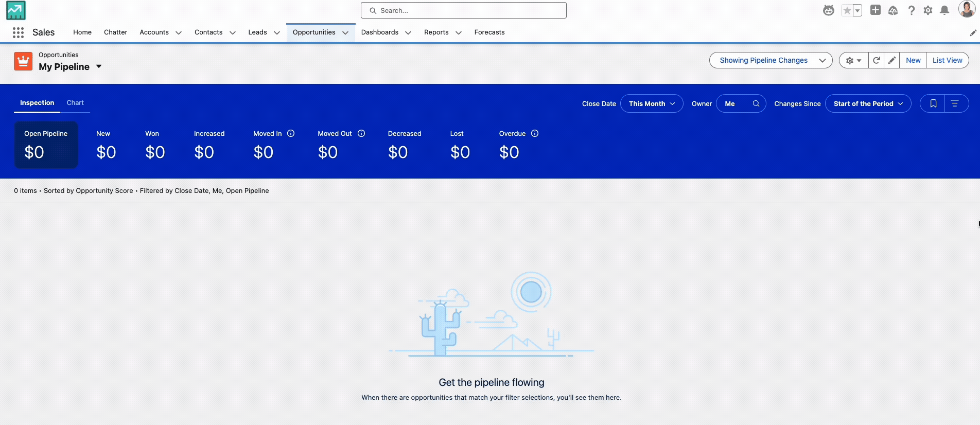Image resolution: width=980 pixels, height=425 pixels.
Task: Click the New opportunity button
Action: (913, 60)
